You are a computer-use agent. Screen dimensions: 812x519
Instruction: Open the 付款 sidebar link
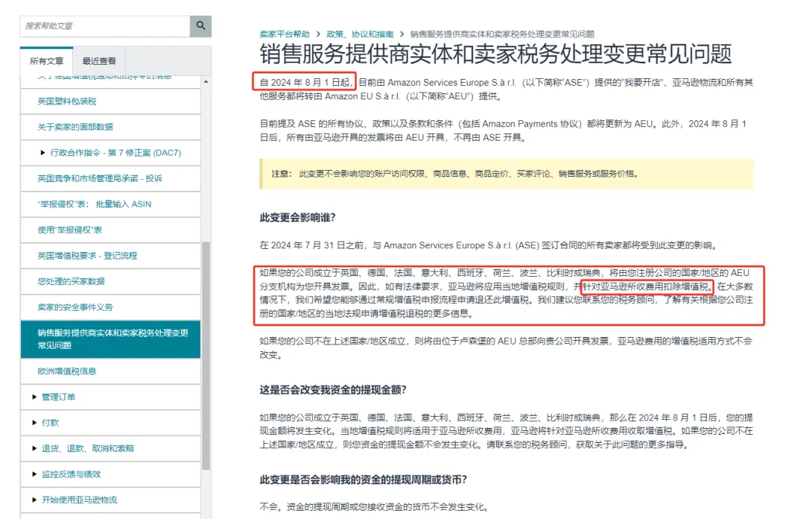(50, 423)
